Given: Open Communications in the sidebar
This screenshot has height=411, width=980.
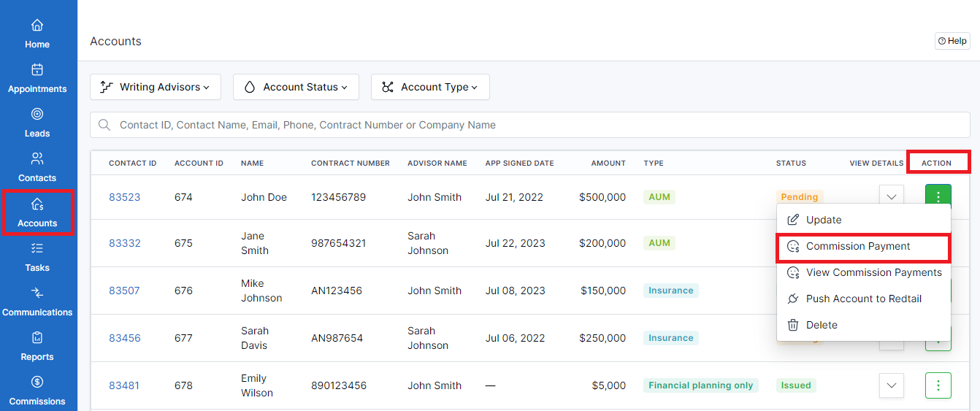Looking at the screenshot, I should (37, 302).
